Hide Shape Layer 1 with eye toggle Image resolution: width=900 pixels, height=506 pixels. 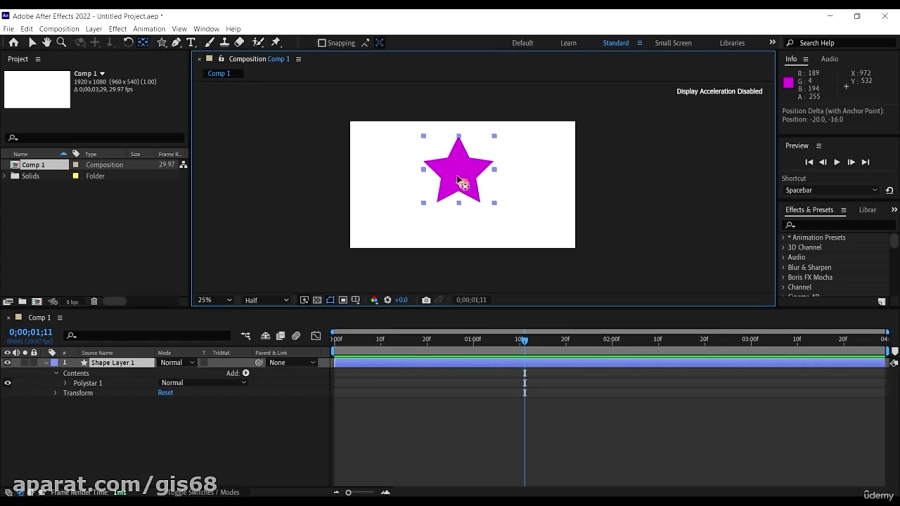coord(7,363)
